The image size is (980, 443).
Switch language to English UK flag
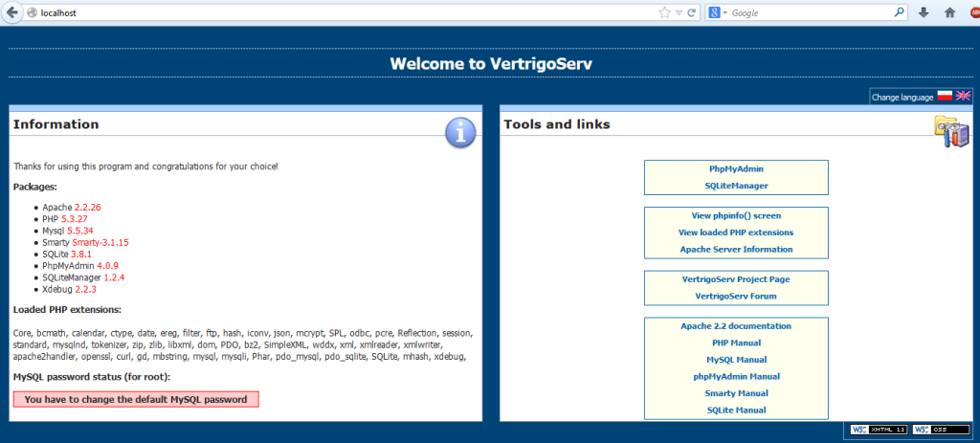[x=963, y=97]
